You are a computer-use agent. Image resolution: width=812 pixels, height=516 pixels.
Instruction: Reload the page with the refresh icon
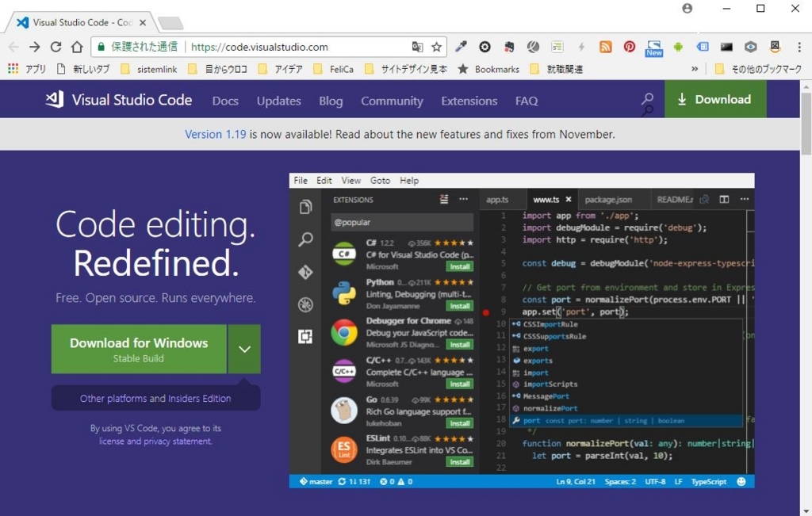(56, 47)
